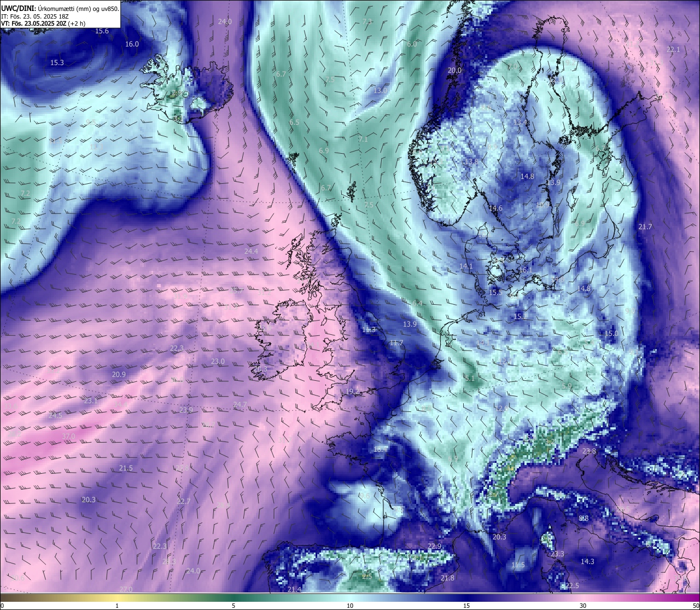Click the 'IT: Fös. 23. 05. 2025 18Z' line

tap(35, 16)
